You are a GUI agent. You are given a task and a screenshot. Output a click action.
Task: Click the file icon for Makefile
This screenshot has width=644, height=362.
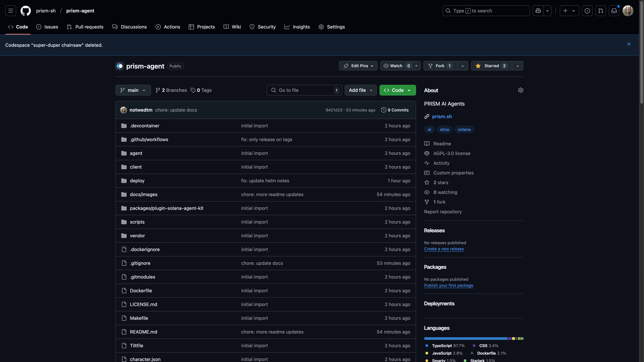[x=124, y=318]
